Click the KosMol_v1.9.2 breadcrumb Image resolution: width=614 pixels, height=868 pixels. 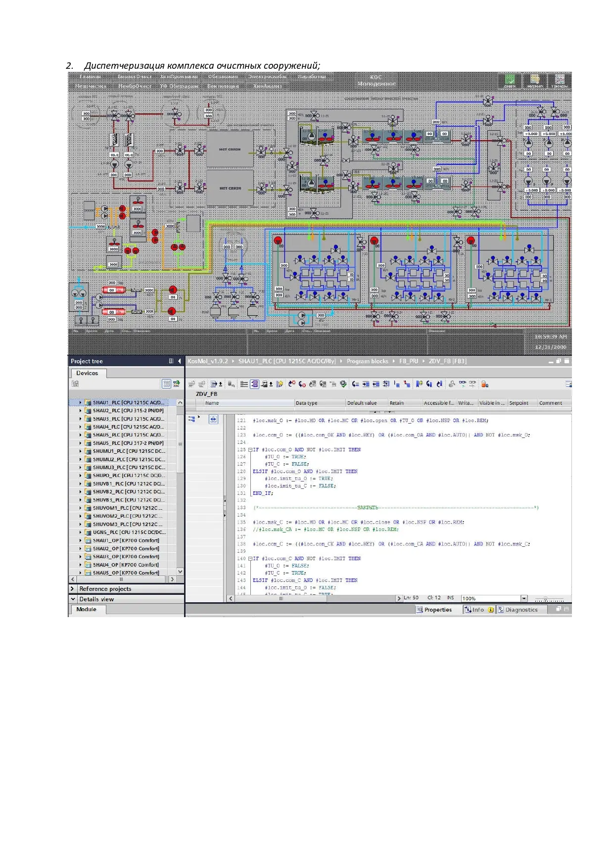point(208,361)
